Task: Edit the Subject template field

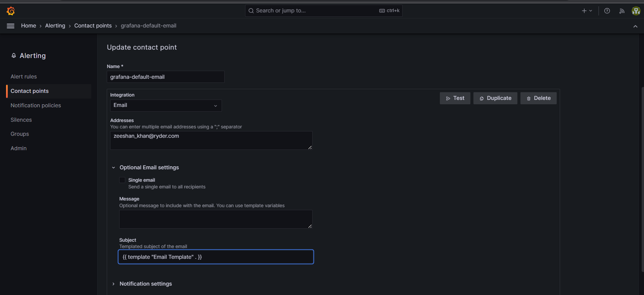Action: click(216, 257)
